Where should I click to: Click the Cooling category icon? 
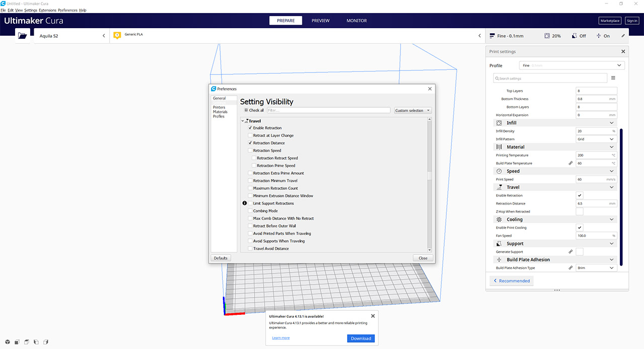499,219
